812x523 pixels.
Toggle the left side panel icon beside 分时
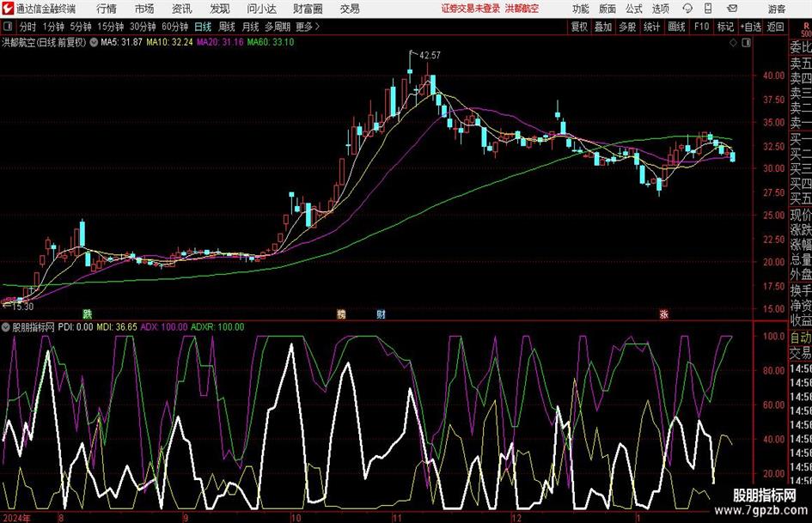pos(7,27)
